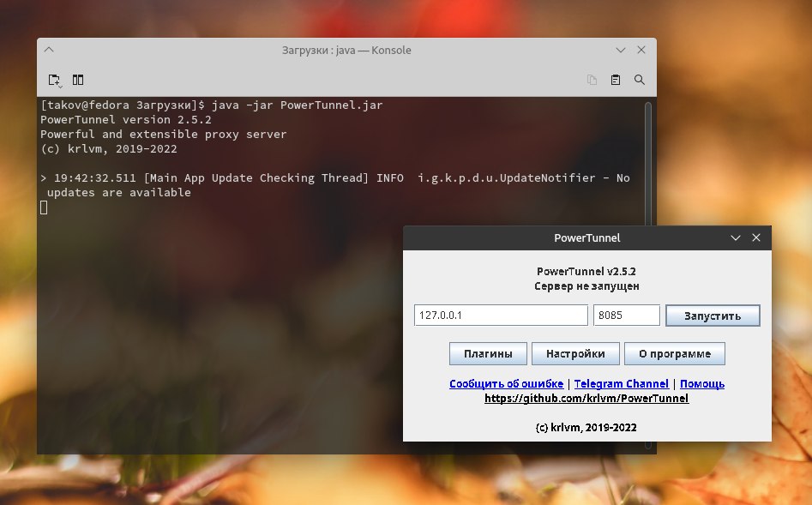Image resolution: width=812 pixels, height=505 pixels.
Task: Click the paste clipboard icon in Konsole
Action: (616, 80)
